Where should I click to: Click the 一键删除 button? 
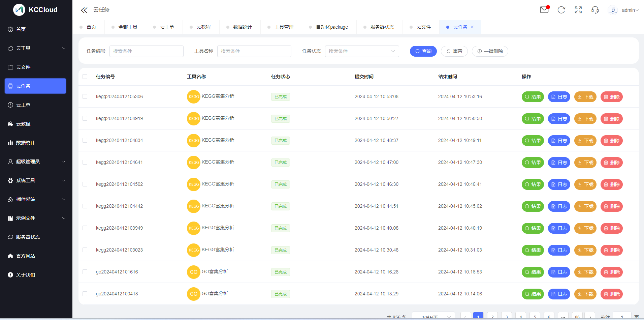pyautogui.click(x=490, y=51)
